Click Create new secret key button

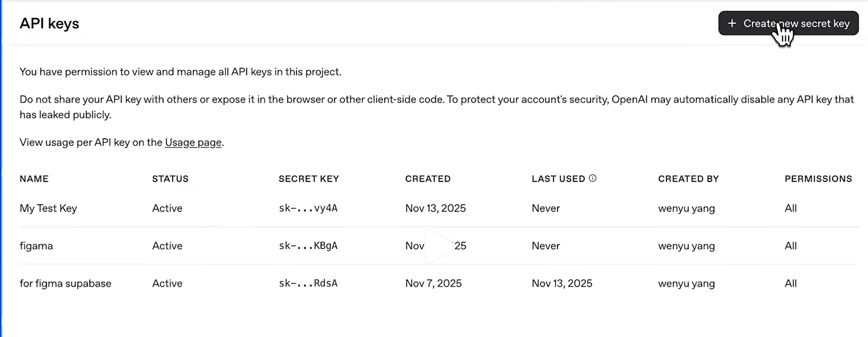click(x=788, y=23)
